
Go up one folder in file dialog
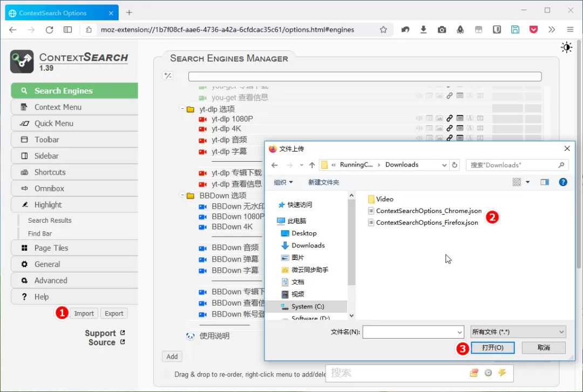click(312, 165)
